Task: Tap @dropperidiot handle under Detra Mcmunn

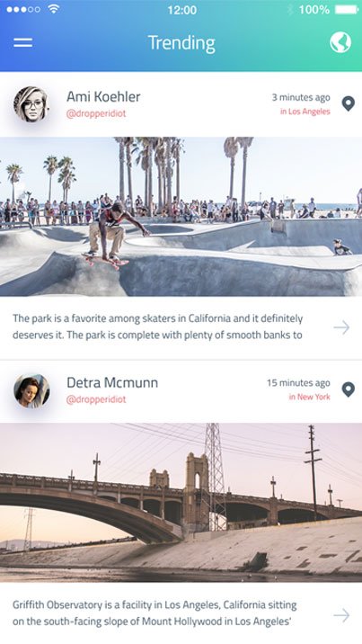Action: 96,399
